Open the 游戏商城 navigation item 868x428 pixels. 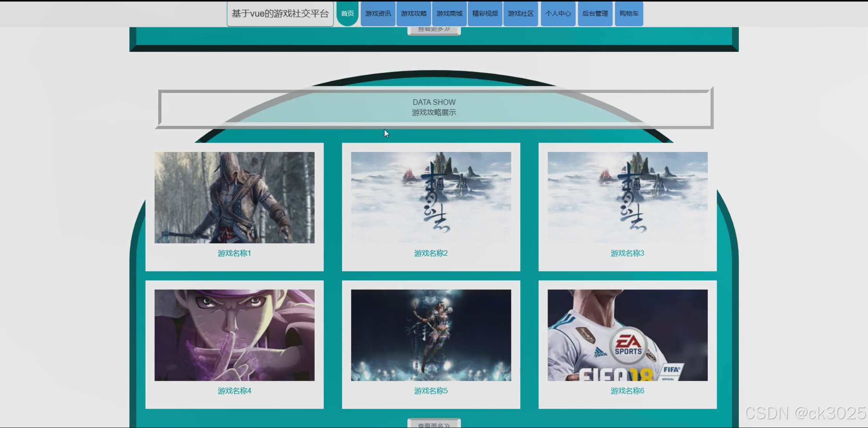[x=449, y=13]
